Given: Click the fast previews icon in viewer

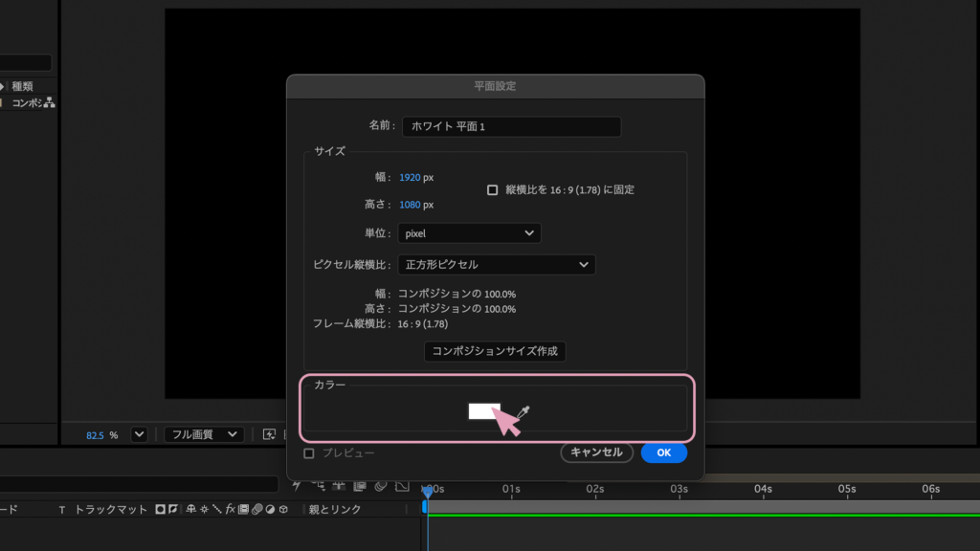Looking at the screenshot, I should tap(269, 434).
